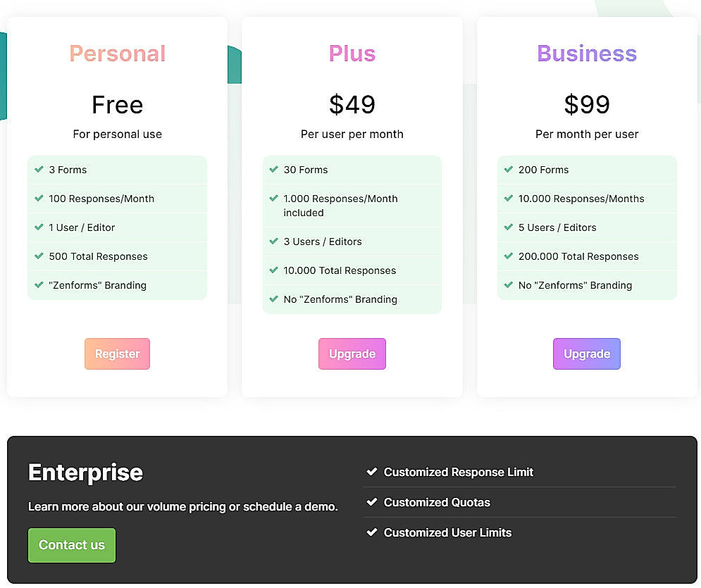This screenshot has height=588, width=701.
Task: Click the "$49" price on the Plus card
Action: (x=352, y=104)
